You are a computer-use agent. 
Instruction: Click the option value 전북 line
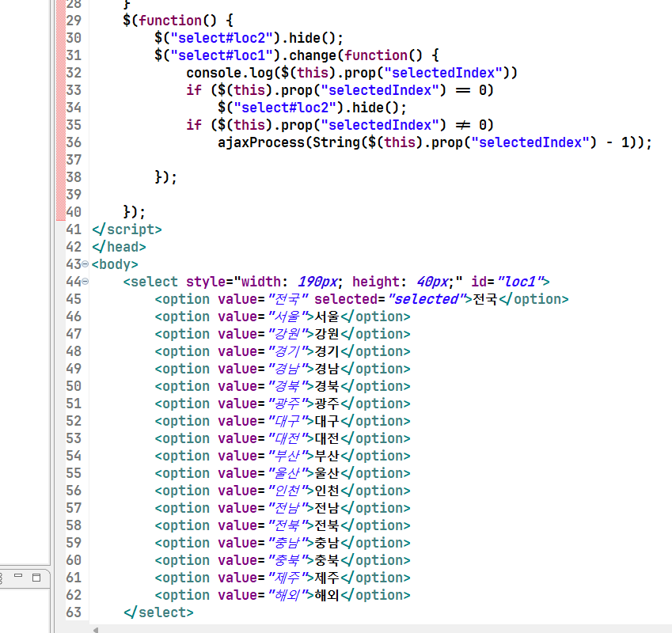(283, 525)
